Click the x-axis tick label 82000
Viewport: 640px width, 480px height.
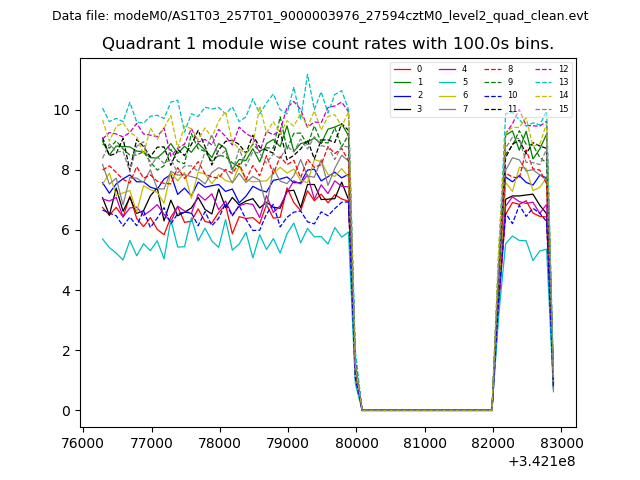coord(492,441)
